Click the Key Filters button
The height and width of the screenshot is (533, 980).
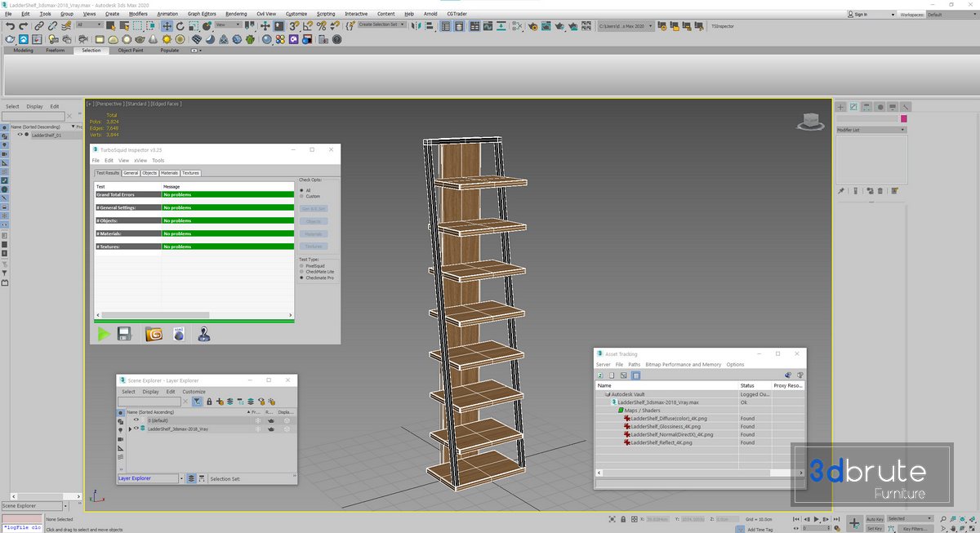pos(914,529)
